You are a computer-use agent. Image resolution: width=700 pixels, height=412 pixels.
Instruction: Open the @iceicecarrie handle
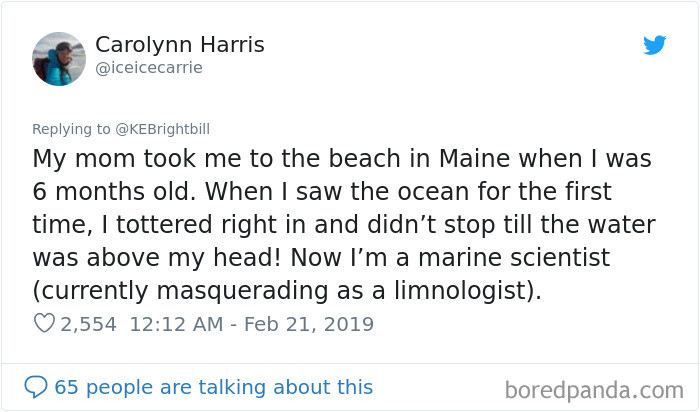(x=148, y=67)
